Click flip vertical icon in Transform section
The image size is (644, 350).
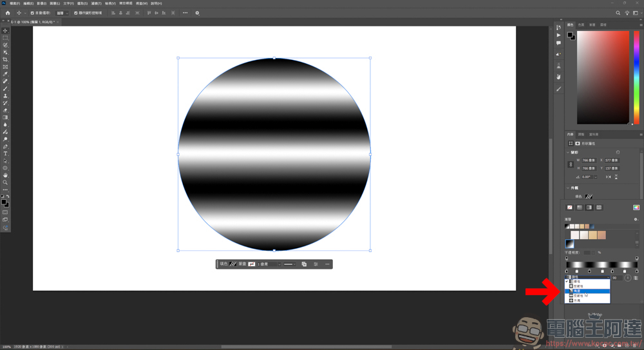(x=616, y=177)
